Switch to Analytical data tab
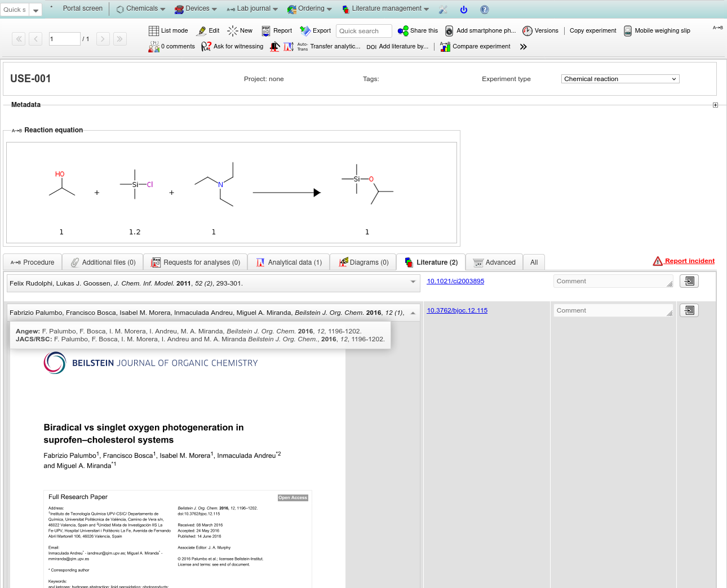727x588 pixels. pos(289,262)
